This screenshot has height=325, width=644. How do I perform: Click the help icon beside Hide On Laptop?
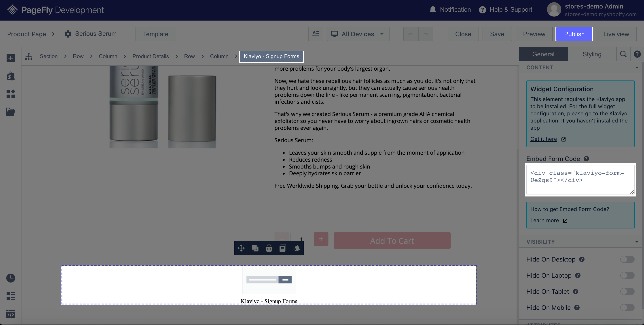pos(578,275)
